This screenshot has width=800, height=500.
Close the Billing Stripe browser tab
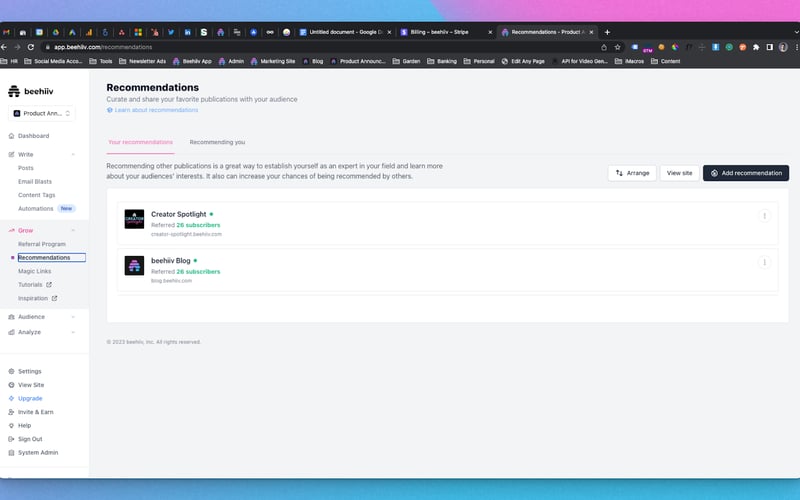(x=490, y=32)
